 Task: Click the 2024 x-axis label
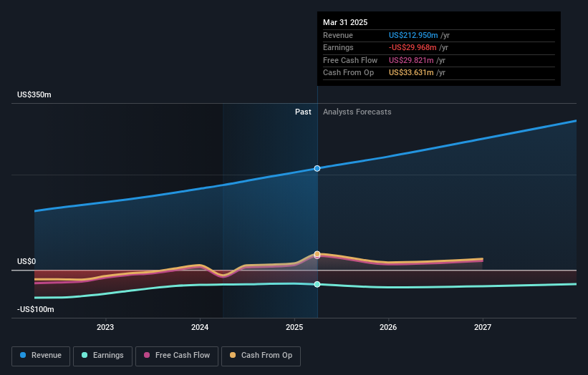pyautogui.click(x=200, y=327)
